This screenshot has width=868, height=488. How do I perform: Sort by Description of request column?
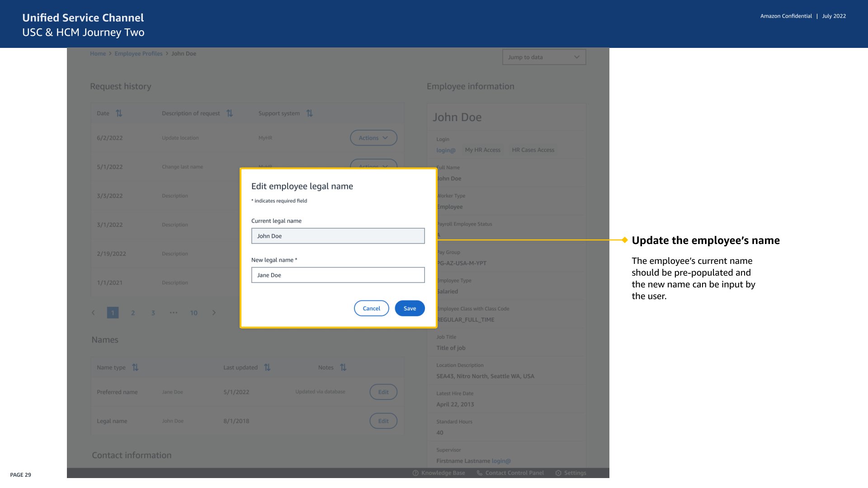click(x=230, y=113)
